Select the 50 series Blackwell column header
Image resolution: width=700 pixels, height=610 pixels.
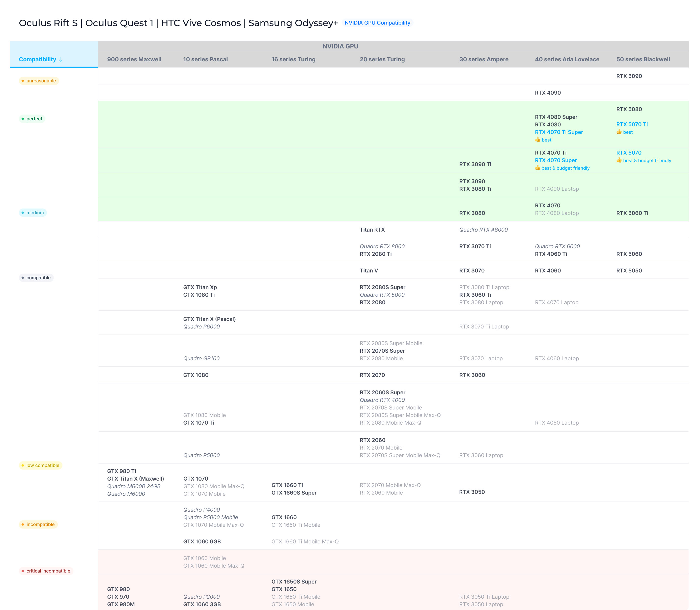[x=643, y=59]
